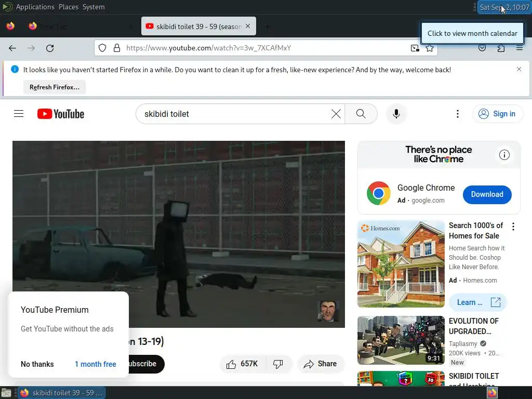This screenshot has height=399, width=532.
Task: Go back with the browser back arrow
Action: click(x=12, y=48)
